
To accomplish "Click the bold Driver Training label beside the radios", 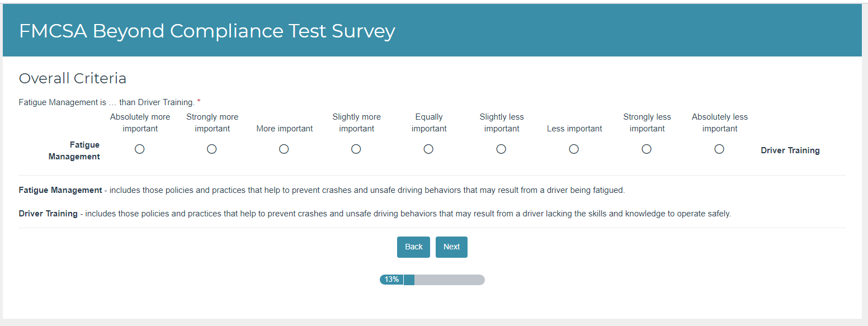I will point(790,150).
